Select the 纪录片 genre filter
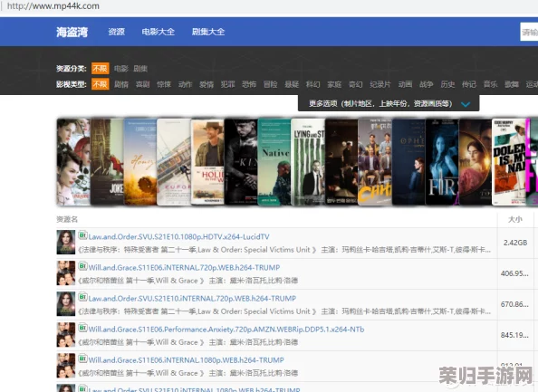 click(x=380, y=84)
